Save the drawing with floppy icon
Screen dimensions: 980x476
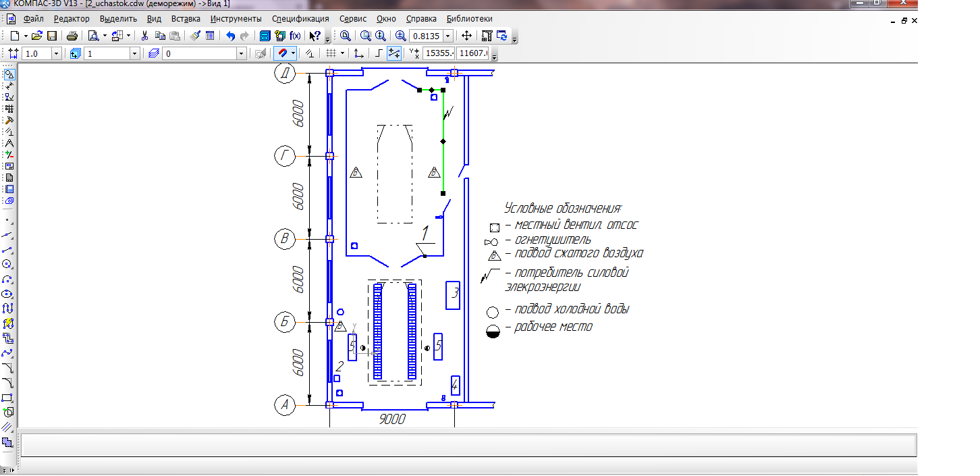(52, 36)
